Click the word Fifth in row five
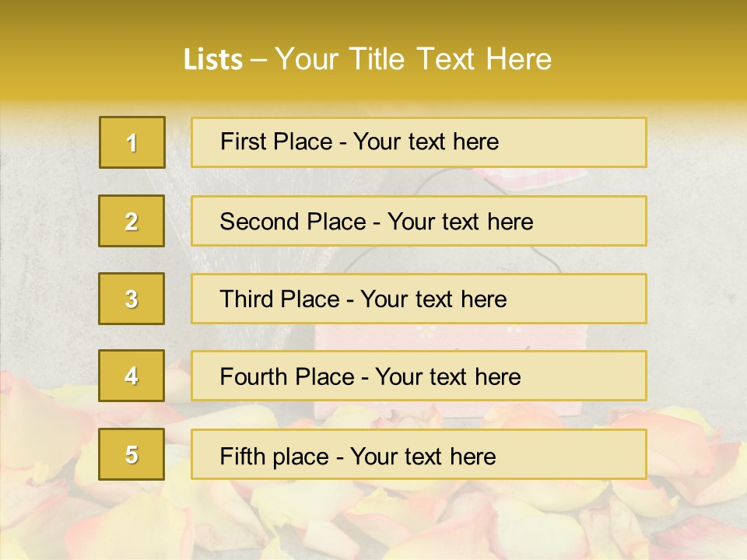The height and width of the screenshot is (560, 747). coord(243,456)
